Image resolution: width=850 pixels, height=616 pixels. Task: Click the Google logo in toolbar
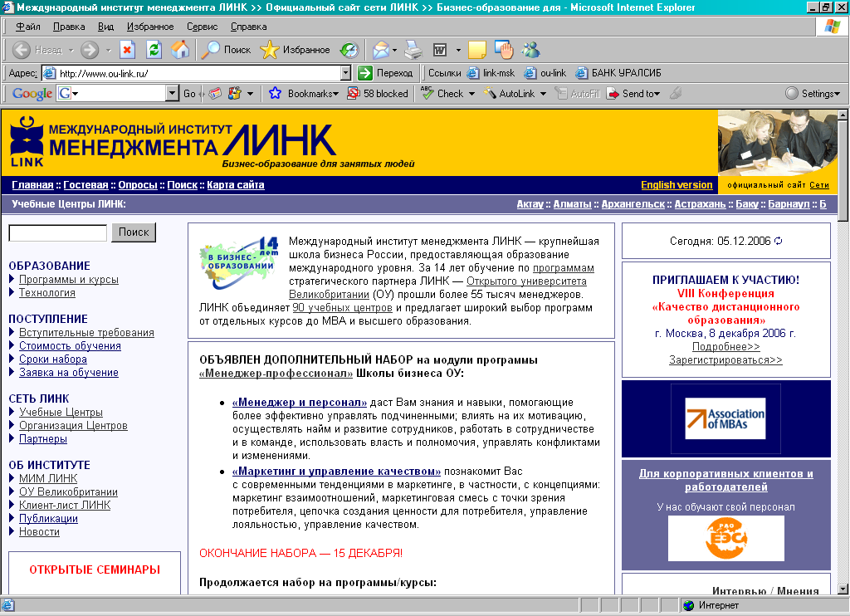[x=32, y=93]
